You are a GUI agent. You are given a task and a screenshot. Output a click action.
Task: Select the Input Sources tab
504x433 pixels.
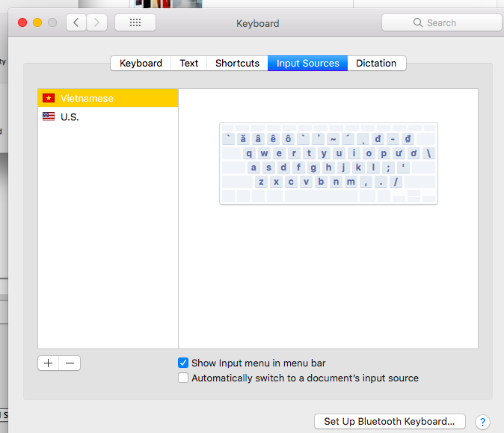pos(307,63)
